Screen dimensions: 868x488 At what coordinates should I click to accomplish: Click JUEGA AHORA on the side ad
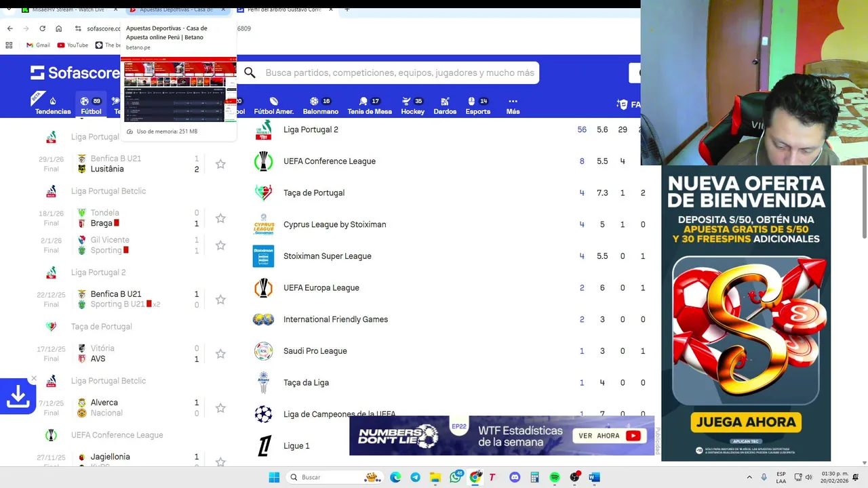click(746, 422)
